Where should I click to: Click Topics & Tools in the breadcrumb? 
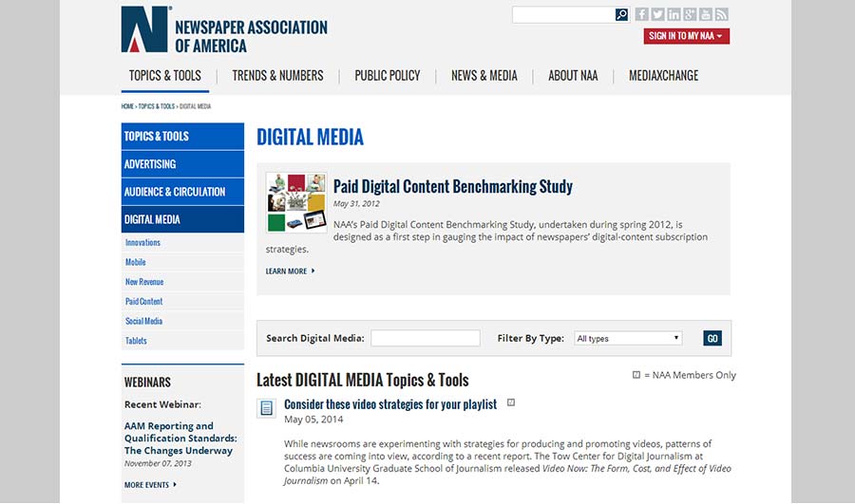tap(157, 106)
